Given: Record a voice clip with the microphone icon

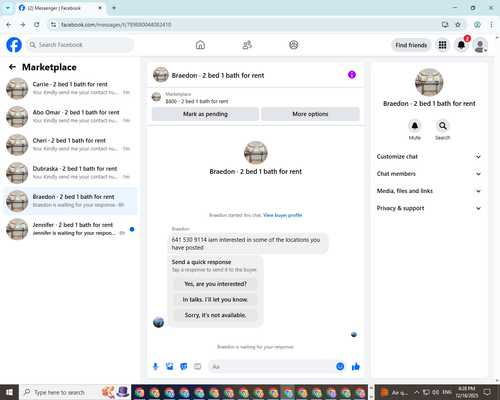Looking at the screenshot, I should coord(155,367).
